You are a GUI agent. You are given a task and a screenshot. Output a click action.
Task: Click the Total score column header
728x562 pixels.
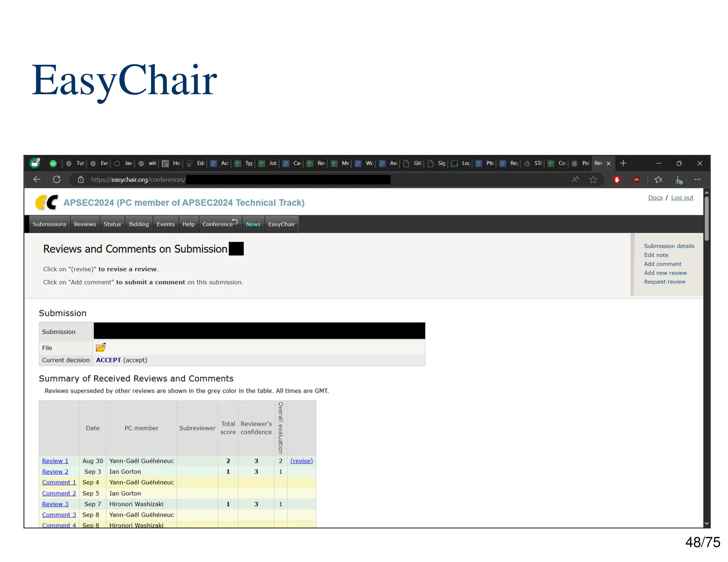[x=228, y=428]
